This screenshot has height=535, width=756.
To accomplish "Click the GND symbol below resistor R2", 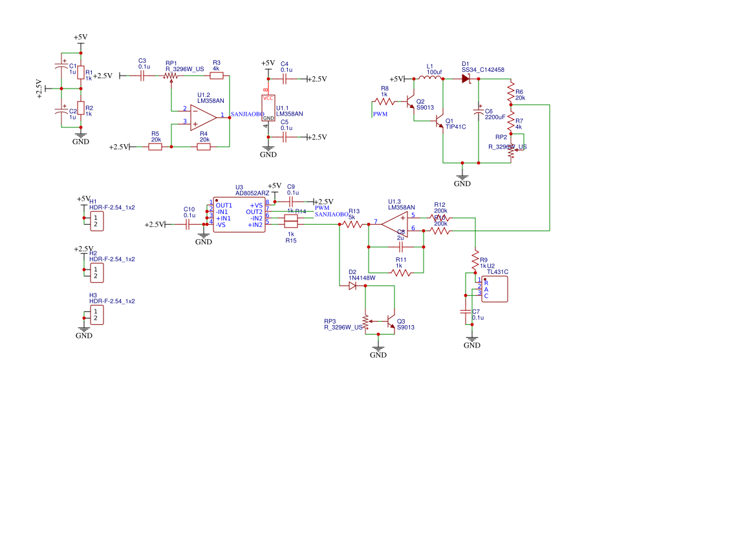I will tap(81, 139).
